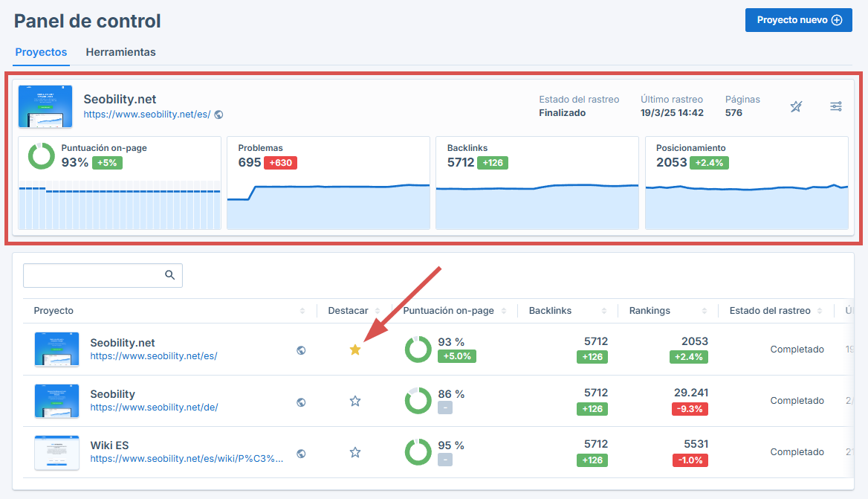Click the +630 Problemas badge
The image size is (868, 499).
coord(281,163)
